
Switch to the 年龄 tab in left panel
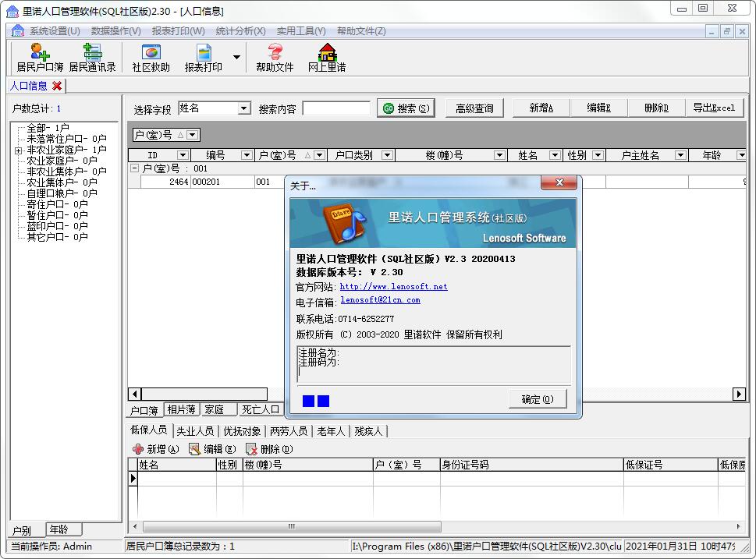click(64, 529)
